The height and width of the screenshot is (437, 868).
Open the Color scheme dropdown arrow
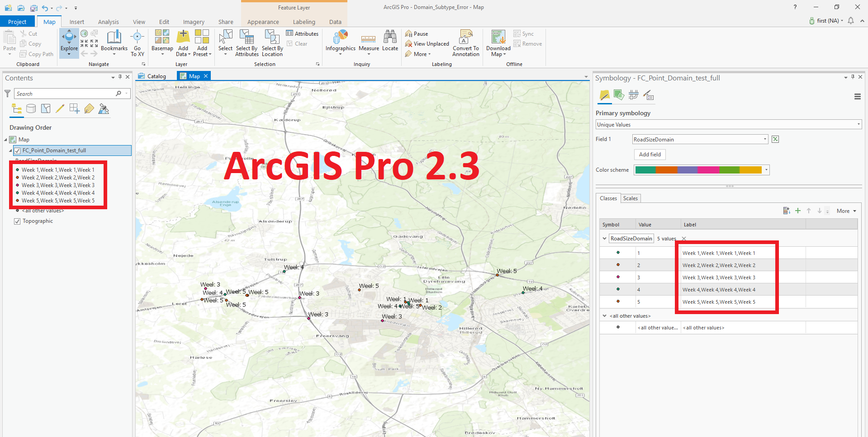click(766, 170)
